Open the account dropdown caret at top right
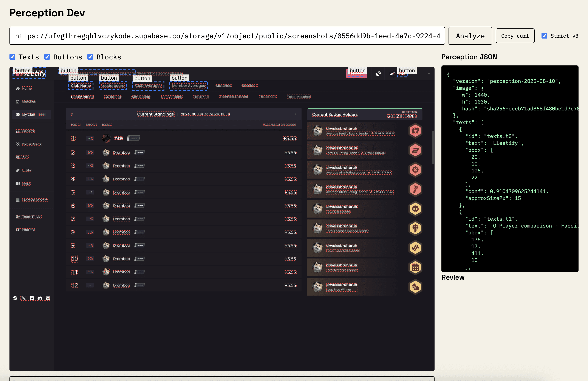The width and height of the screenshot is (588, 381). tap(429, 73)
